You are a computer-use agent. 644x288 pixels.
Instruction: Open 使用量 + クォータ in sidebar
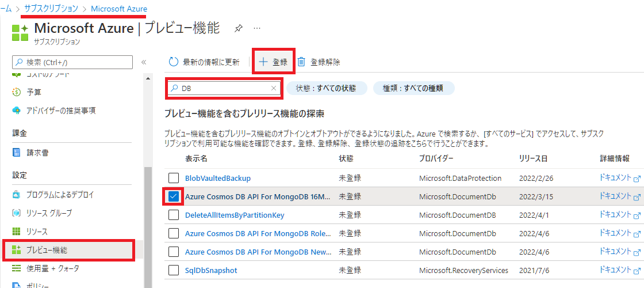click(x=53, y=268)
